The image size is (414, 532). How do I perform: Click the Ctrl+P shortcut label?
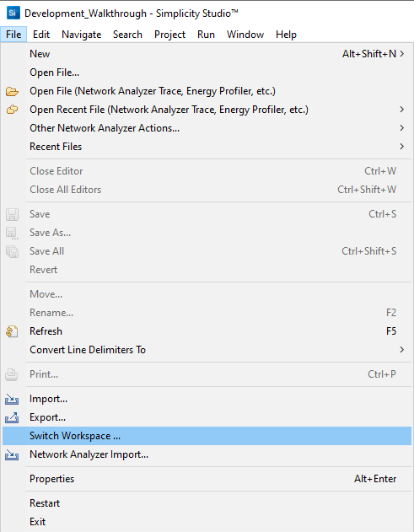pyautogui.click(x=382, y=373)
